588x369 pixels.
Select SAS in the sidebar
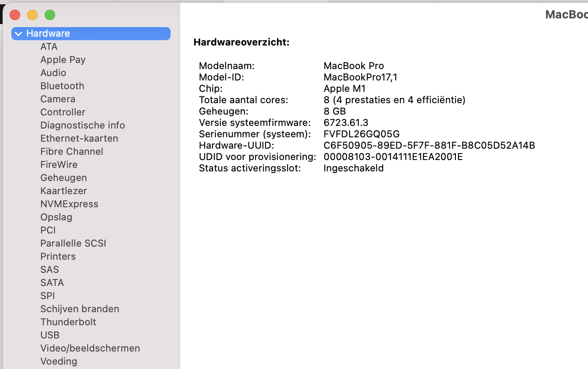(49, 270)
